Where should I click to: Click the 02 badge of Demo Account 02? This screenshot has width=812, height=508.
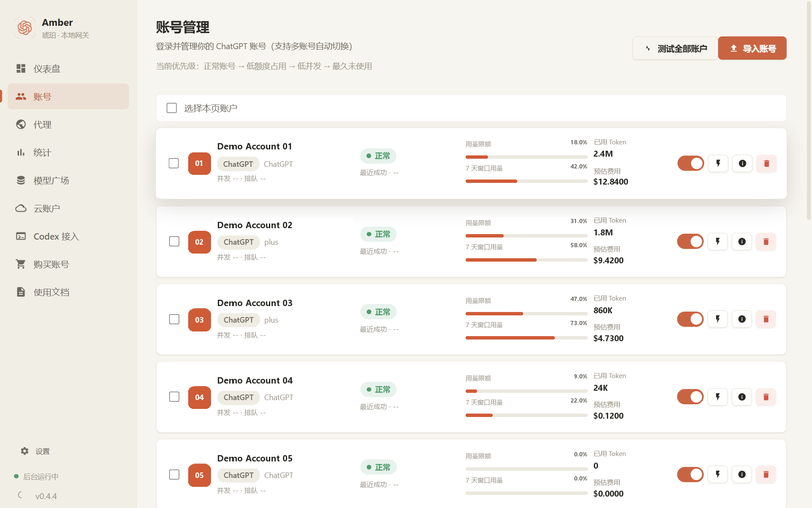tap(199, 242)
